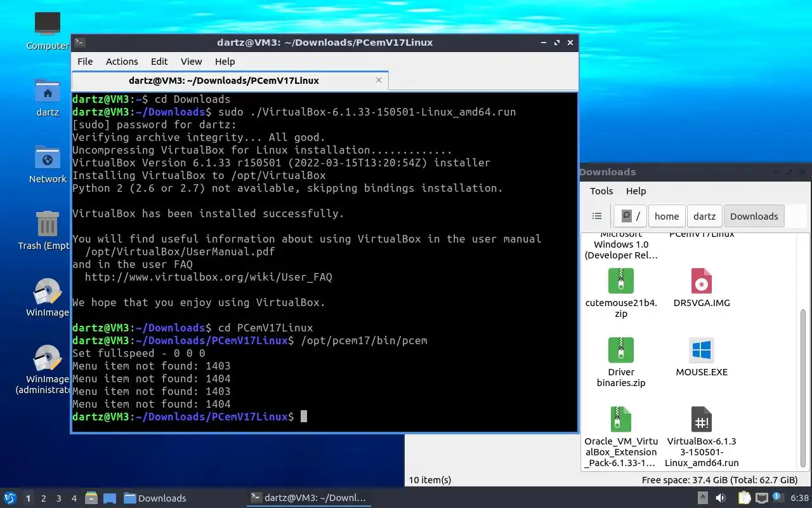The image size is (812, 508).
Task: Go to dartz in path bar
Action: click(x=704, y=216)
